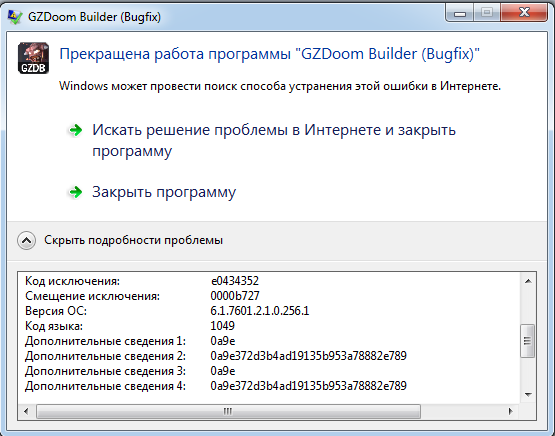Image resolution: width=555 pixels, height=436 pixels.
Task: Select exception offset value 0000b727
Action: pos(235,296)
